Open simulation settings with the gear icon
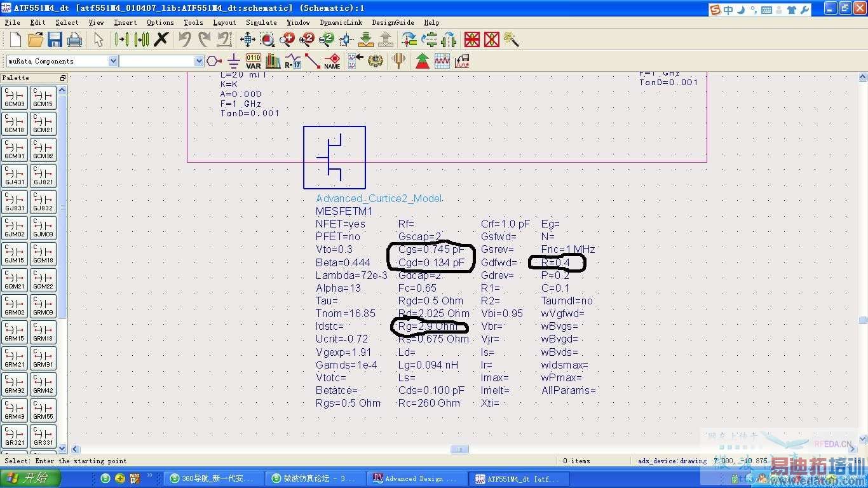 [376, 61]
